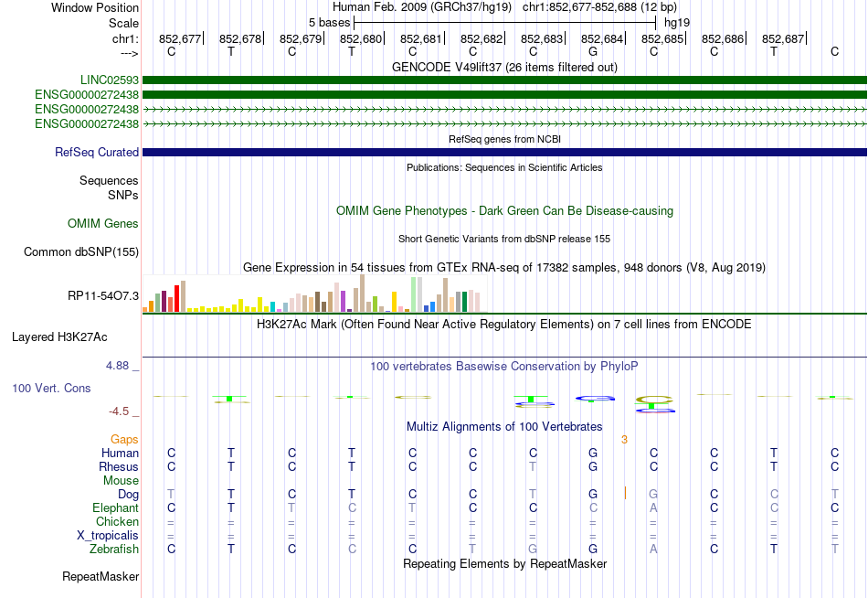Click the Layered H3K27Ac track label
868x598 pixels.
(x=59, y=337)
